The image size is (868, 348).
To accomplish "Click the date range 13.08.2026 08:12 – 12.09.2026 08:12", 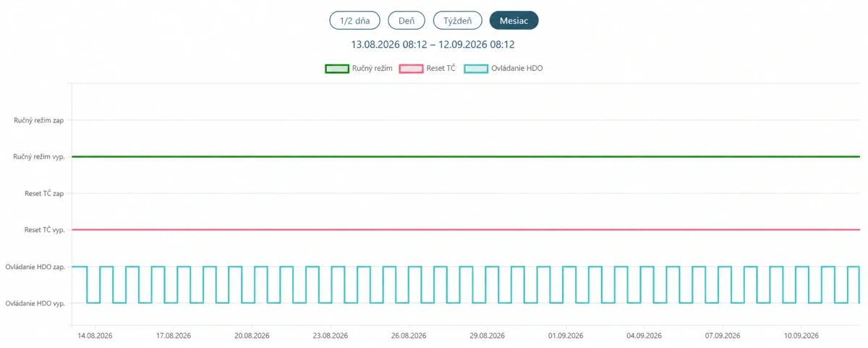I will (x=433, y=45).
